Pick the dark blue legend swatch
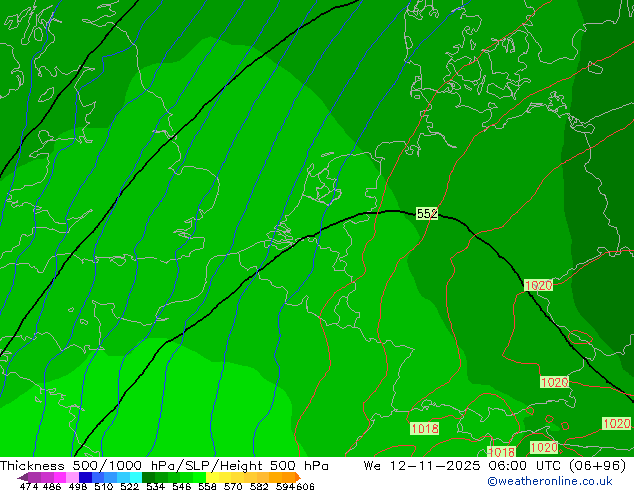Screen dimensions: 634x490 pyautogui.click(x=85, y=477)
